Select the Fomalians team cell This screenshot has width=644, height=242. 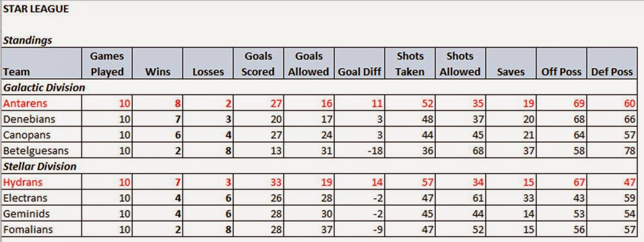pos(41,230)
